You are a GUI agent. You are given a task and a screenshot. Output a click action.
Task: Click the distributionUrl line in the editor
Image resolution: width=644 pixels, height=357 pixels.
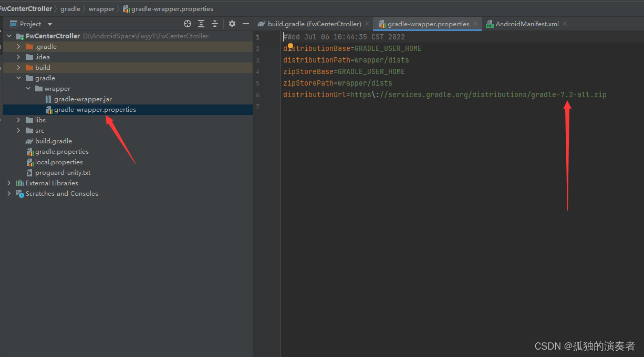click(444, 95)
